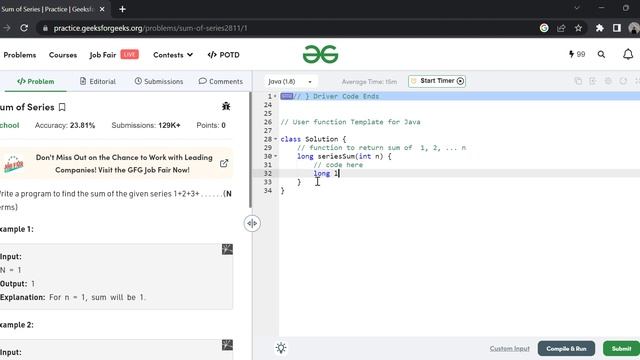
Task: Switch to the Problem tab
Action: point(36,81)
